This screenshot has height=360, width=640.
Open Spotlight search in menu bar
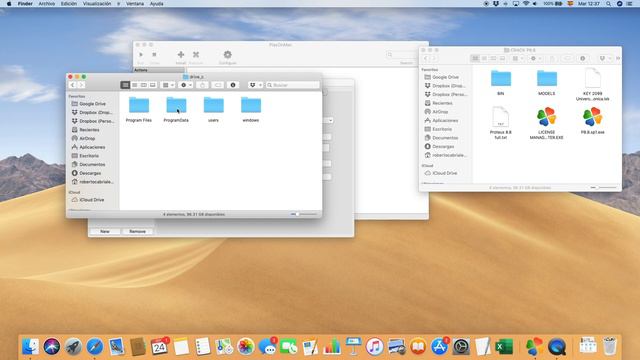click(x=609, y=4)
